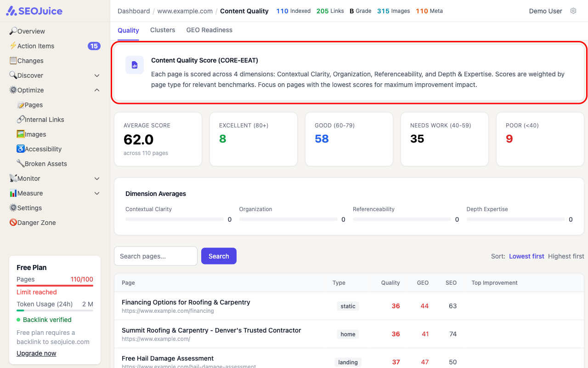Screen dimensions: 588x368
Task: Click the 205 Links stat
Action: coord(330,11)
